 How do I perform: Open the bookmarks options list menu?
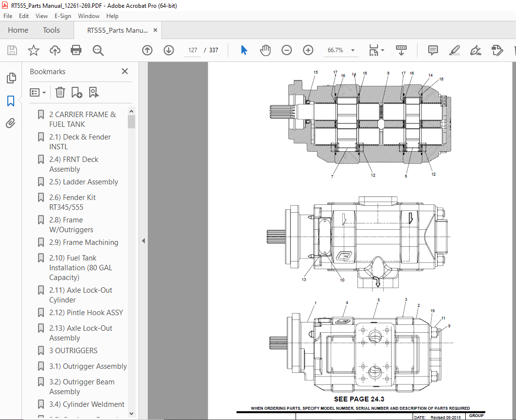38,93
